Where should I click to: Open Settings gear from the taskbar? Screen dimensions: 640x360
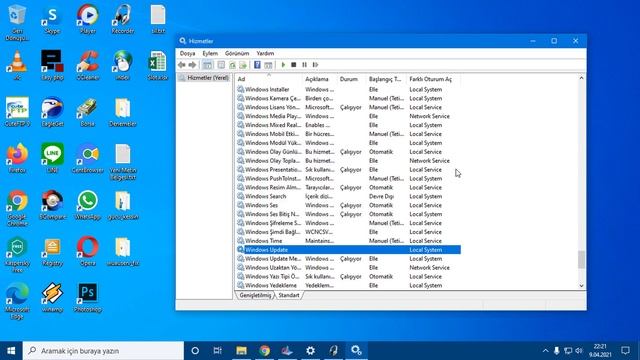tap(311, 351)
